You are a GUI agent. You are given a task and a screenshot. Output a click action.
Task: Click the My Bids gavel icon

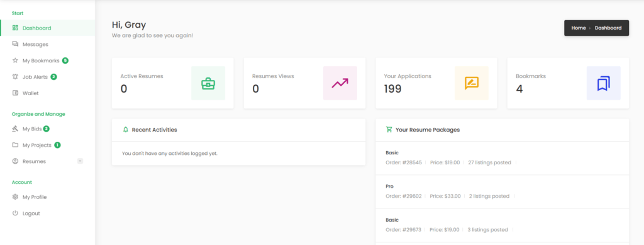15,128
